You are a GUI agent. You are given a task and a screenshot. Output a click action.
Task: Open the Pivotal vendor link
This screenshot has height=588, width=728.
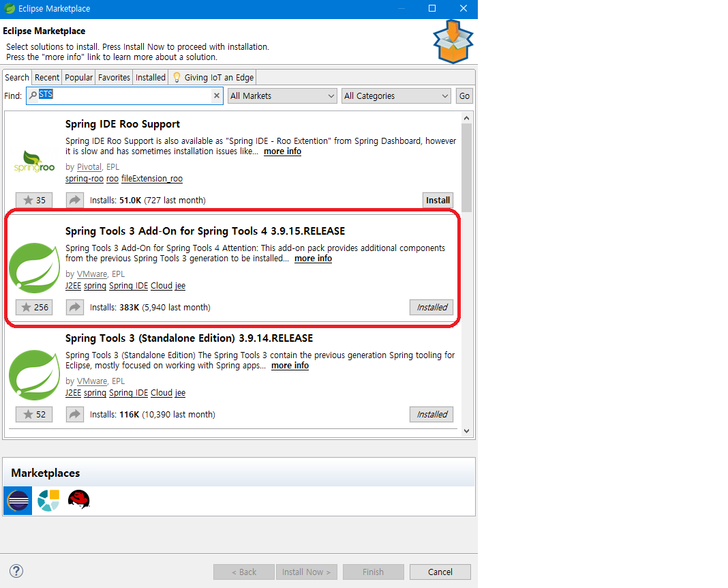tap(89, 166)
